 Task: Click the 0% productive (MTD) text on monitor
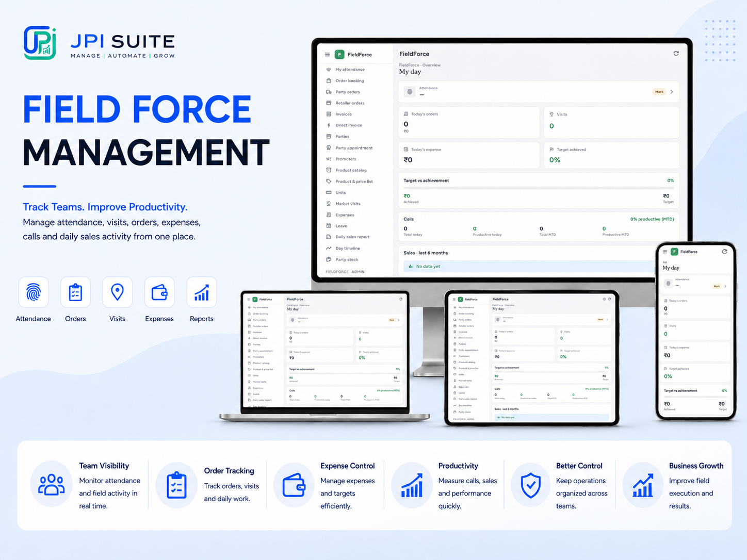[x=652, y=219]
